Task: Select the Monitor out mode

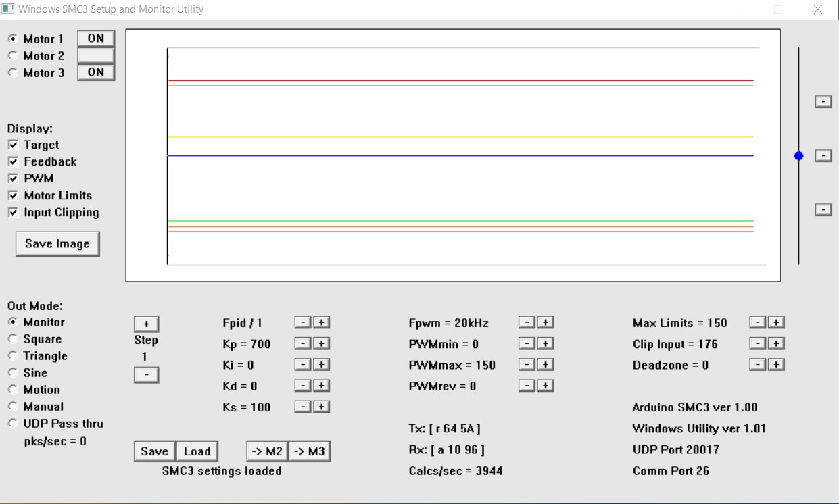Action: point(12,322)
